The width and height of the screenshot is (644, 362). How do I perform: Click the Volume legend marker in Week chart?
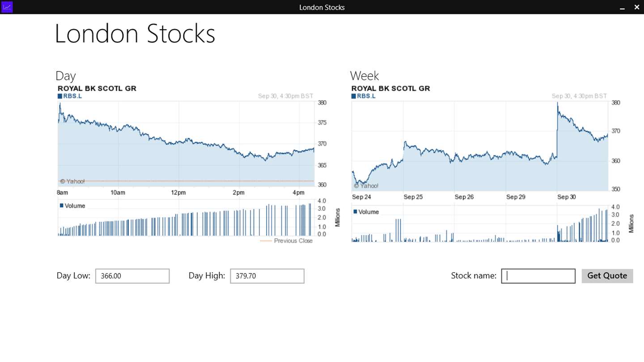356,212
